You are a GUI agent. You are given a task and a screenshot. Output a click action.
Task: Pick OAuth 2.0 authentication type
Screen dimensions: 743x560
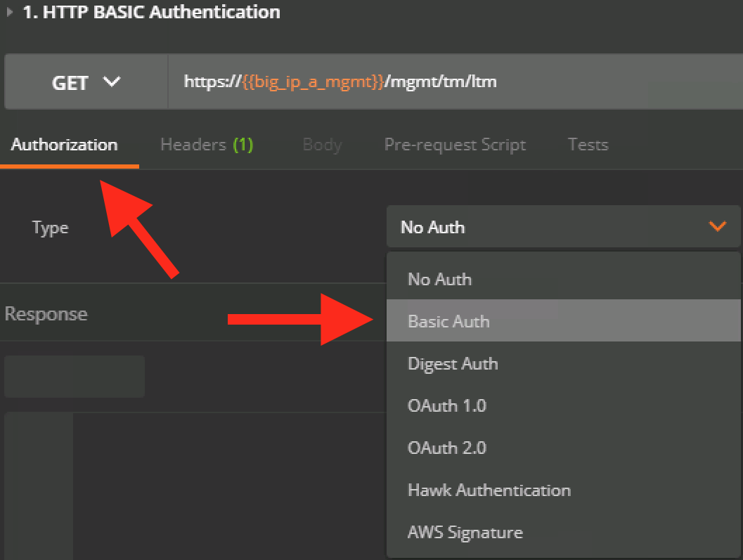(x=564, y=448)
